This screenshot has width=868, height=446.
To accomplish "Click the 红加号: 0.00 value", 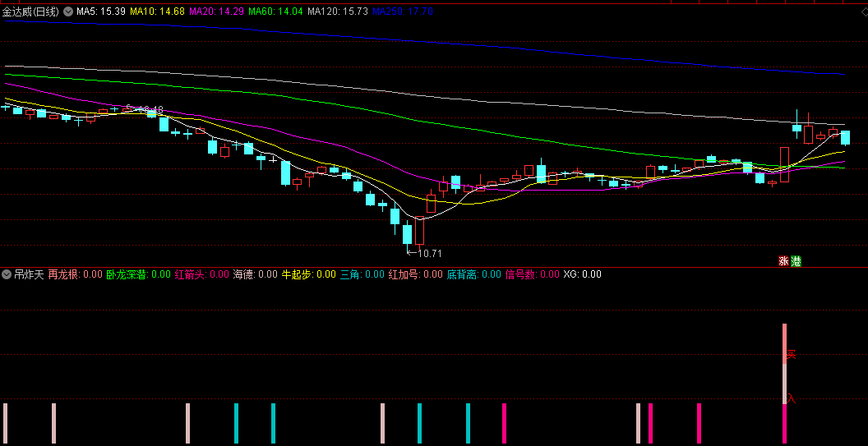I will click(415, 274).
